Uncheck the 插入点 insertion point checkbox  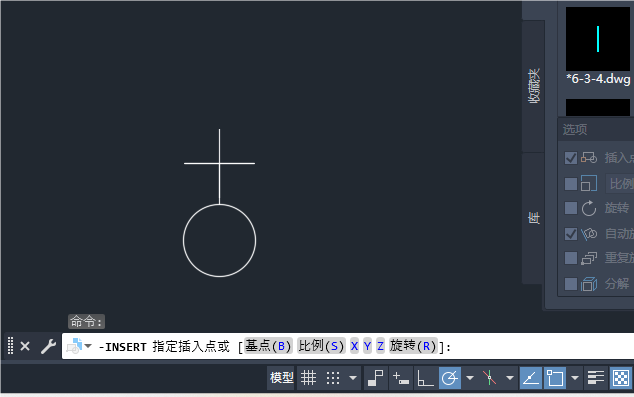pos(571,158)
